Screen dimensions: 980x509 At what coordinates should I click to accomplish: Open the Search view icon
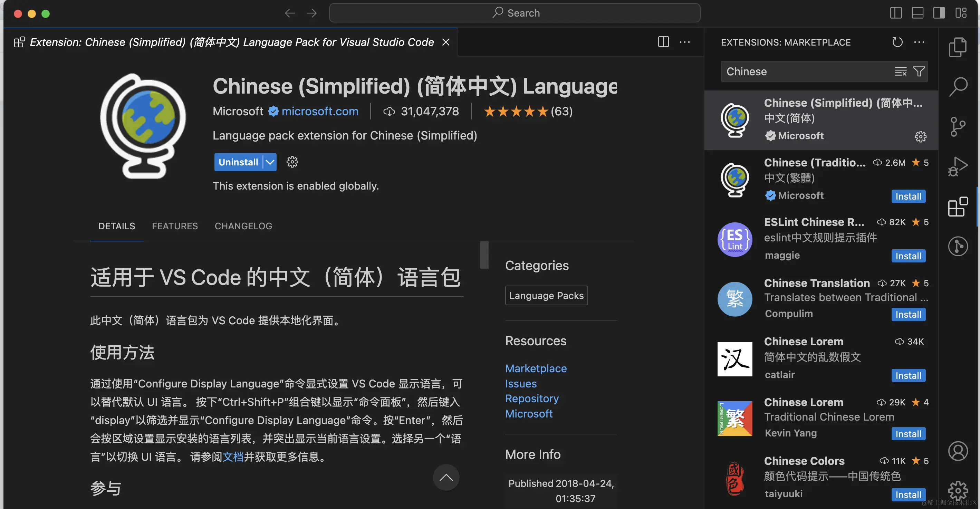pos(958,86)
